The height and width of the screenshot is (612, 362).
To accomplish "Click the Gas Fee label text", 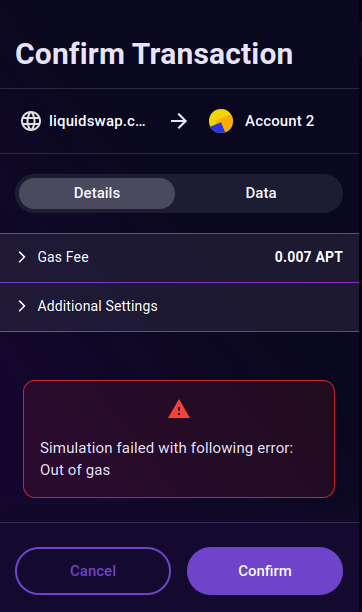I will click(63, 257).
